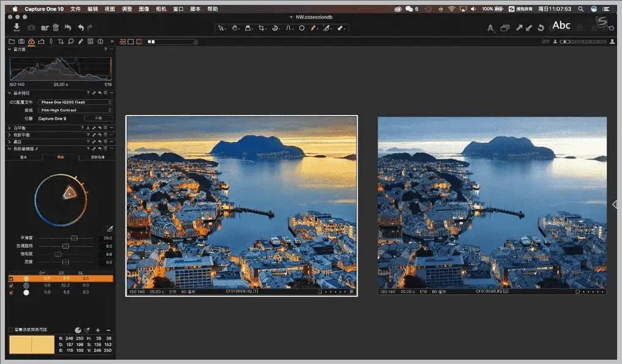Open the Film High Contrast curve dropdown
622x364 pixels.
coord(75,110)
